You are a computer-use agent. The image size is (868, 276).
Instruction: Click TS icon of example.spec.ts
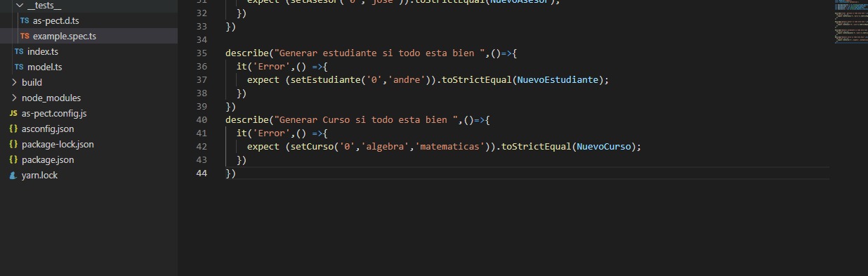click(x=25, y=36)
